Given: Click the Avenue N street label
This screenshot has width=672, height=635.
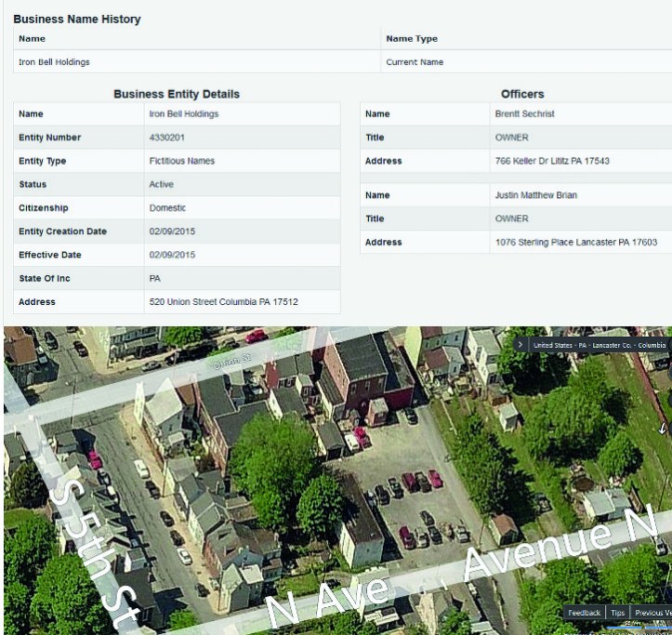Looking at the screenshot, I should (558, 547).
